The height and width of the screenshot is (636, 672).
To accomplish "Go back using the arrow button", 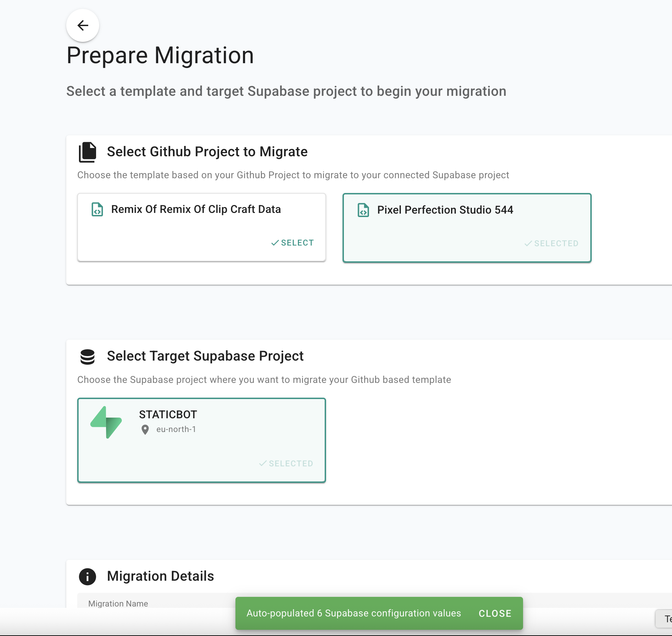I will tap(83, 25).
